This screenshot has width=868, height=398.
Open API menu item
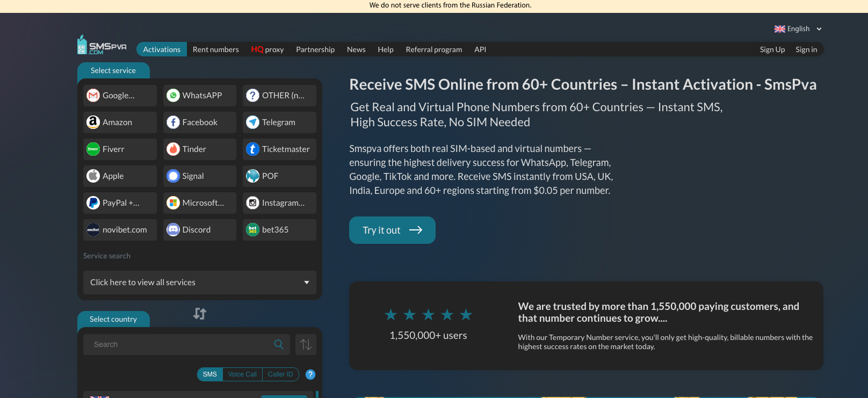pyautogui.click(x=480, y=49)
